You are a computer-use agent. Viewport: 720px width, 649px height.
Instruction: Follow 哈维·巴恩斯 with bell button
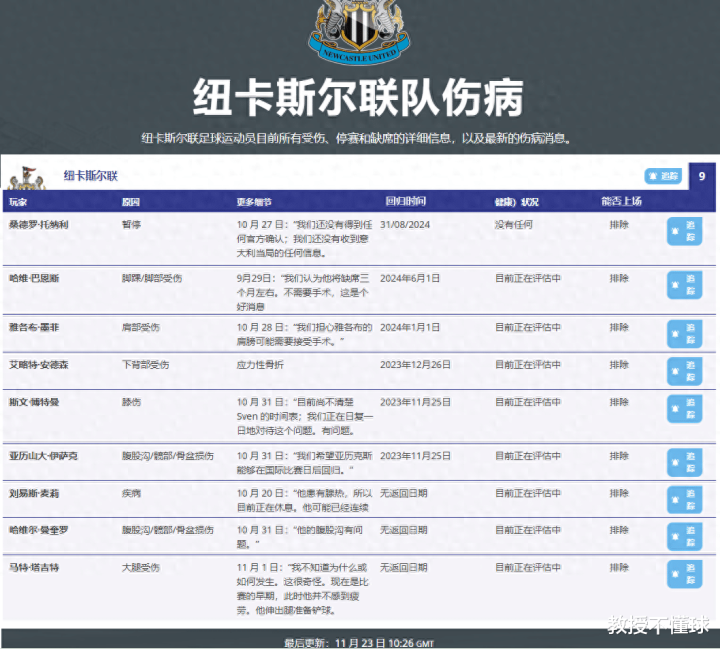(684, 285)
